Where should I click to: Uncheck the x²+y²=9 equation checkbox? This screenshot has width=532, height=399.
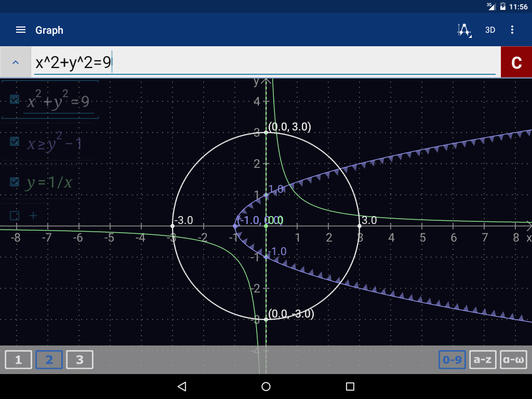tap(15, 100)
